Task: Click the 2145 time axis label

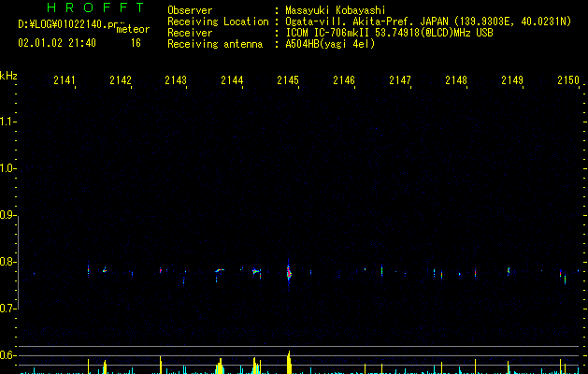Action: (288, 79)
